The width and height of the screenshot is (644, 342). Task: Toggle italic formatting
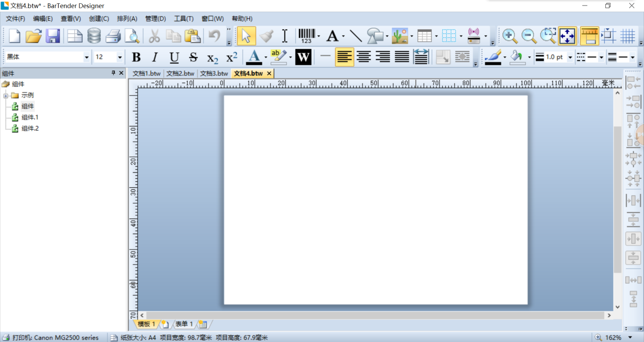tap(155, 57)
